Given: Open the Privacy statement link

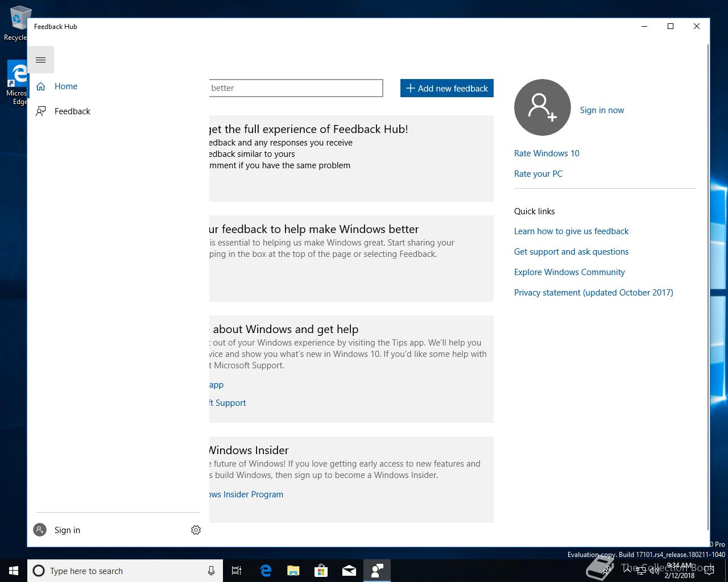Looking at the screenshot, I should pyautogui.click(x=593, y=293).
